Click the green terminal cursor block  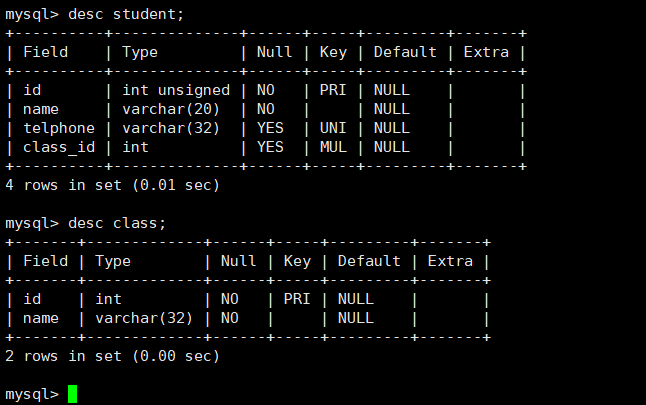pyautogui.click(x=73, y=394)
